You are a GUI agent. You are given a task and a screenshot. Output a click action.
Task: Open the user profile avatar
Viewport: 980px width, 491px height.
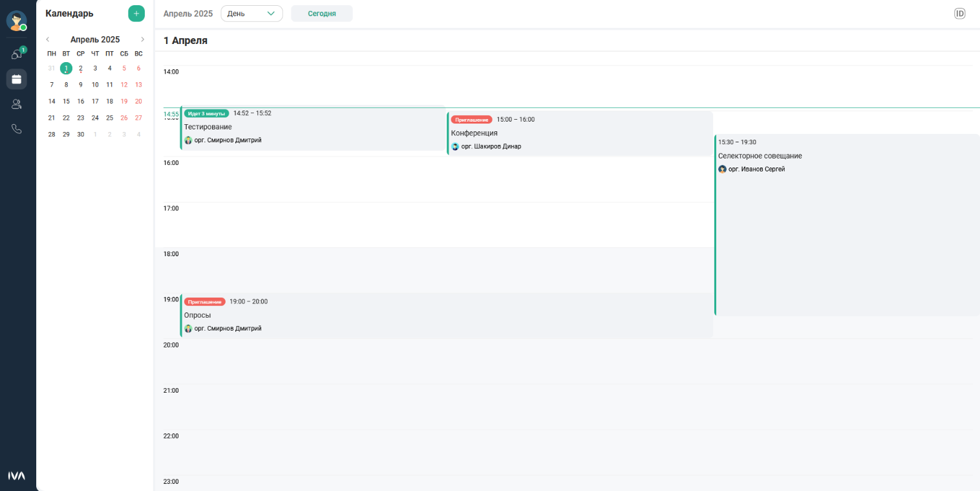tap(16, 21)
